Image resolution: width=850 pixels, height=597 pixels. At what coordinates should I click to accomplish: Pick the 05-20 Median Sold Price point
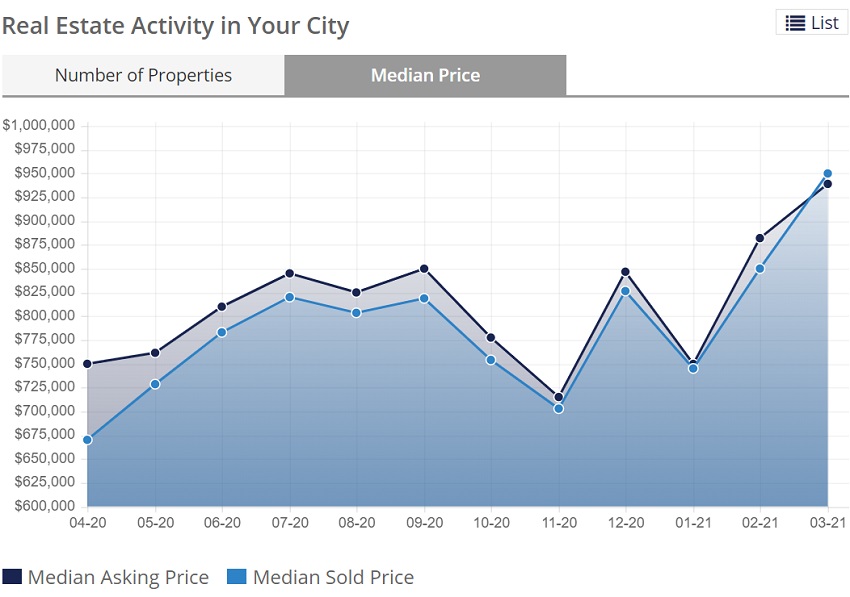(x=155, y=384)
